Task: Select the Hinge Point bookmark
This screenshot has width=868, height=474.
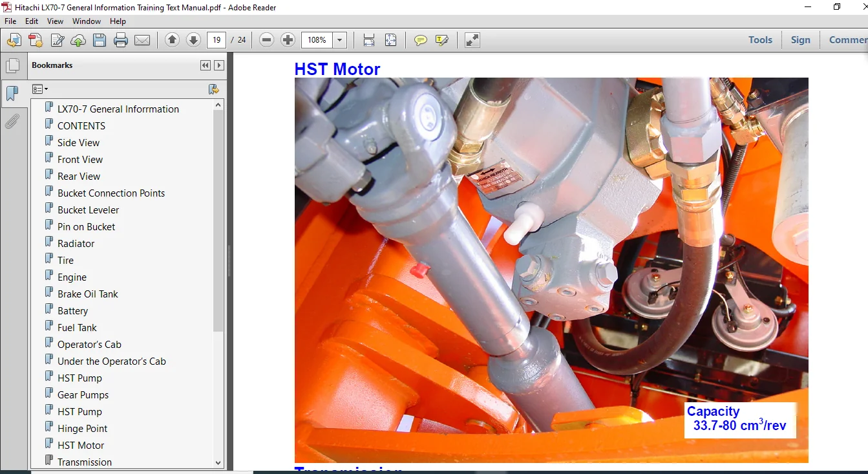Action: click(83, 428)
